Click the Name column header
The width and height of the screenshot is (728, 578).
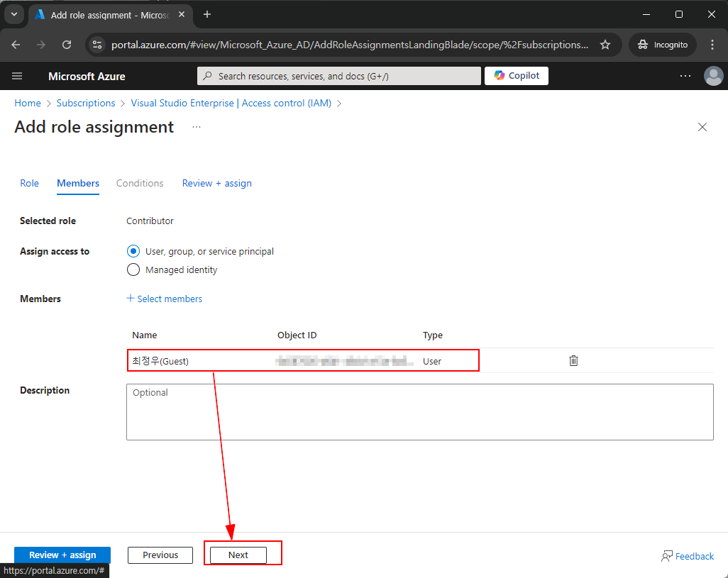point(144,335)
